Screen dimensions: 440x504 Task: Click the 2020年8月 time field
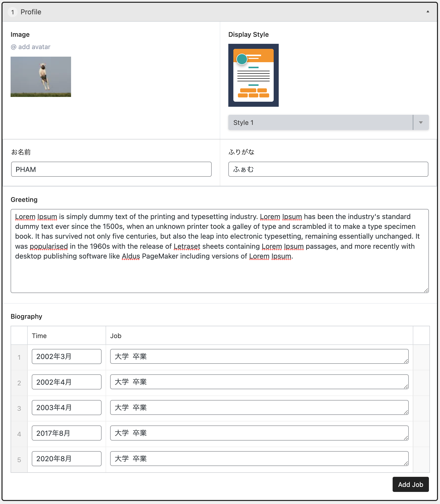tap(67, 459)
